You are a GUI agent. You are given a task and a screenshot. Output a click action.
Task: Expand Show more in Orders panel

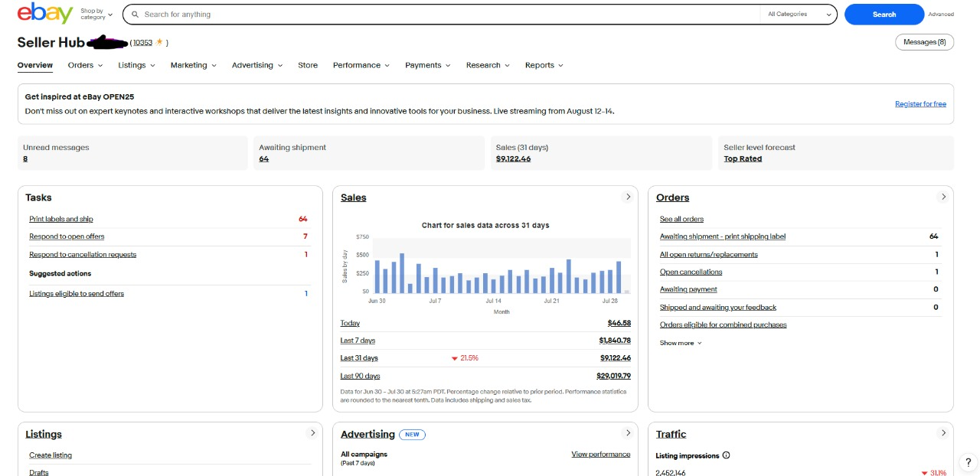click(681, 343)
